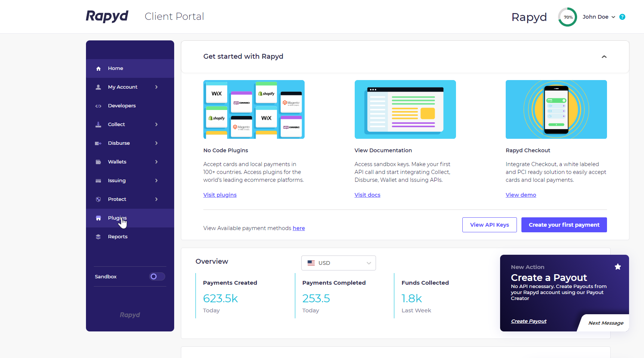Click the Visit docs link
The image size is (644, 358).
tap(367, 195)
